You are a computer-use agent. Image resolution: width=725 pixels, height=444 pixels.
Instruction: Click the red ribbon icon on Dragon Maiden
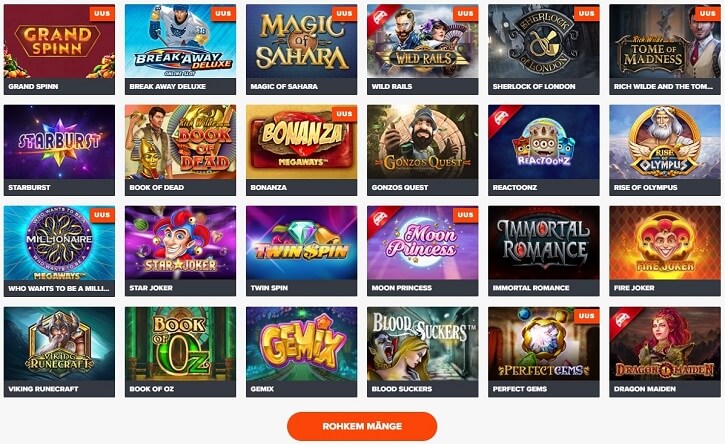click(622, 321)
